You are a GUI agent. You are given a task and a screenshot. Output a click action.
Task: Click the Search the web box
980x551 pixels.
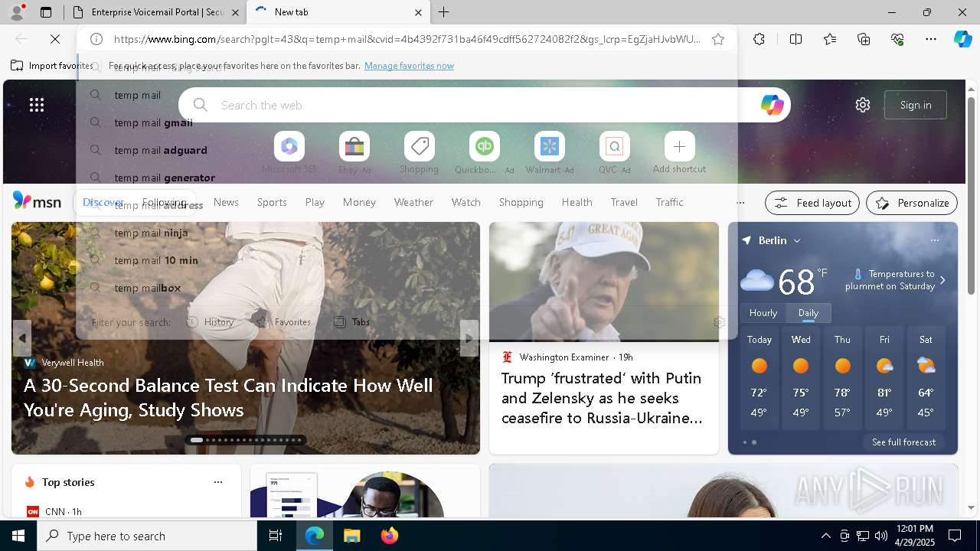(x=485, y=105)
